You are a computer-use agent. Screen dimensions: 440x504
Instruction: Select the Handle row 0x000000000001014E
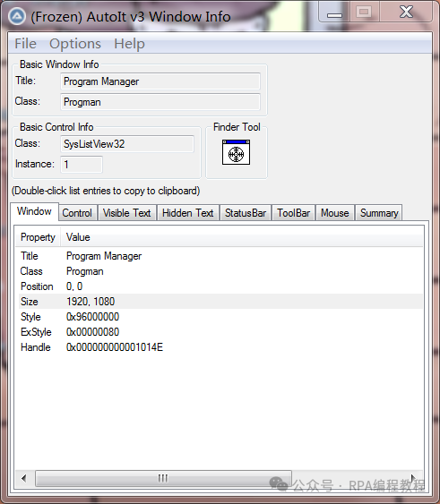[x=220, y=347]
